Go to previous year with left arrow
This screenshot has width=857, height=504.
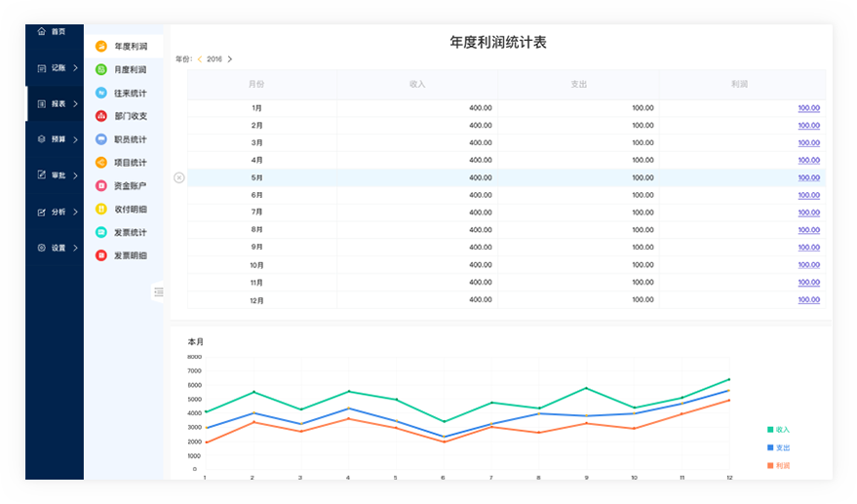click(200, 59)
